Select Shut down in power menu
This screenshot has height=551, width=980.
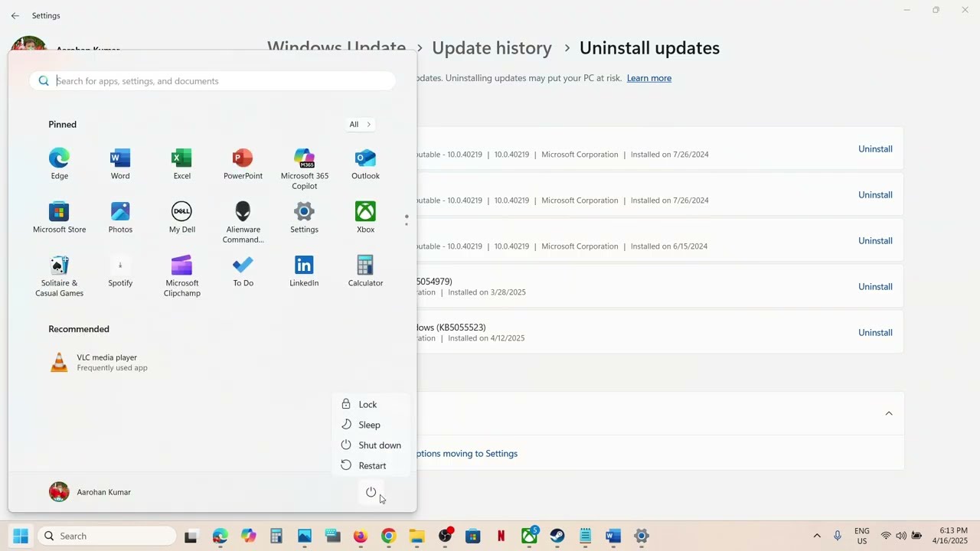pos(371,445)
